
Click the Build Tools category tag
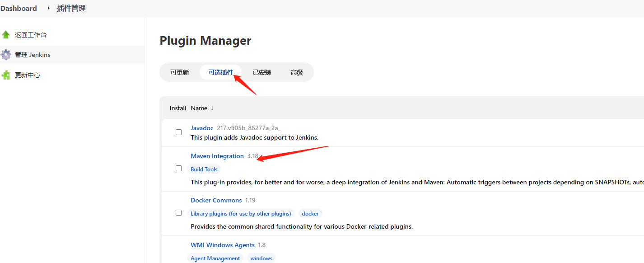click(204, 169)
